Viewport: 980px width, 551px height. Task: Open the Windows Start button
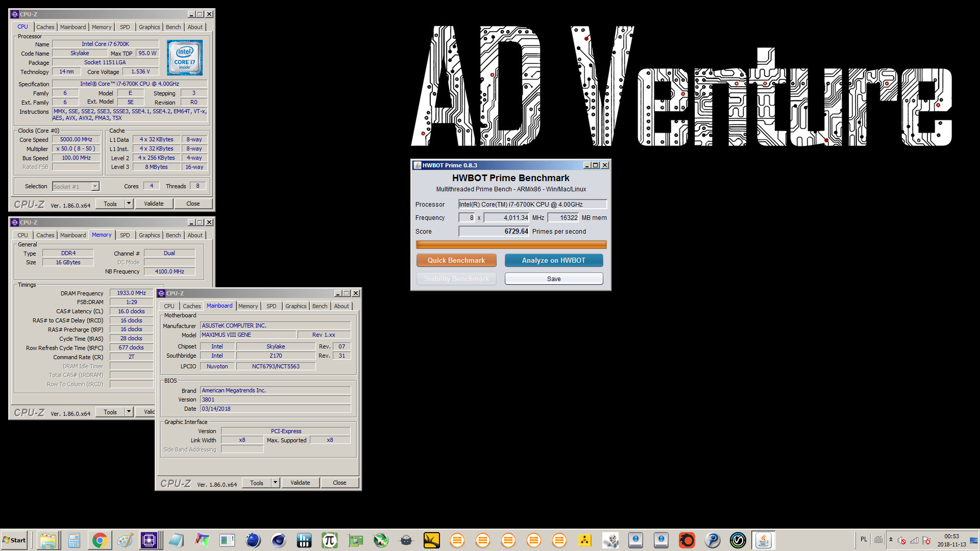(14, 540)
